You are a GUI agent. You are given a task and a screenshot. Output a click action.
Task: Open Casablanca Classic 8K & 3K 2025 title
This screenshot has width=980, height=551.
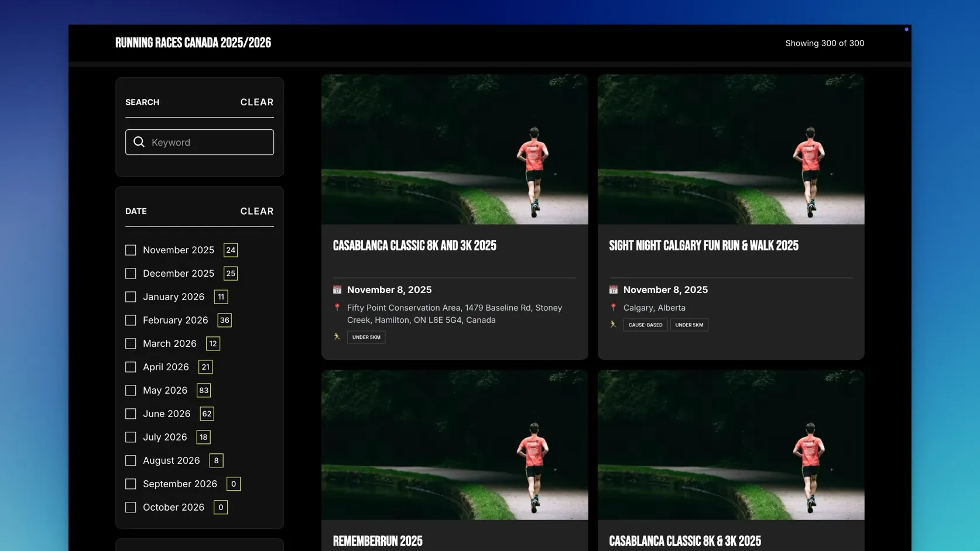[x=685, y=541]
